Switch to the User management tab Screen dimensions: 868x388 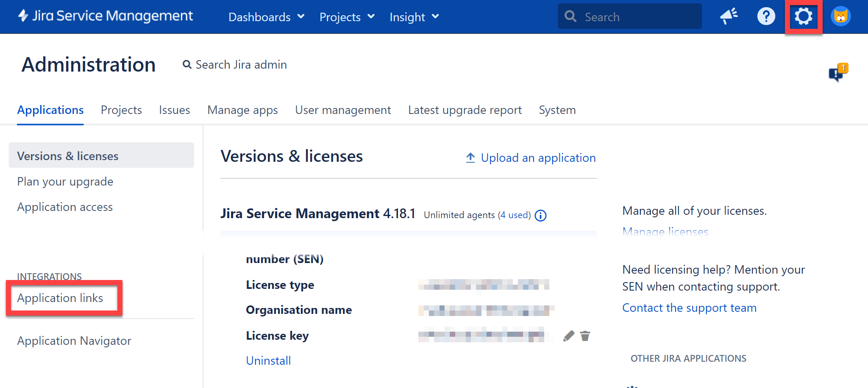pyautogui.click(x=343, y=110)
